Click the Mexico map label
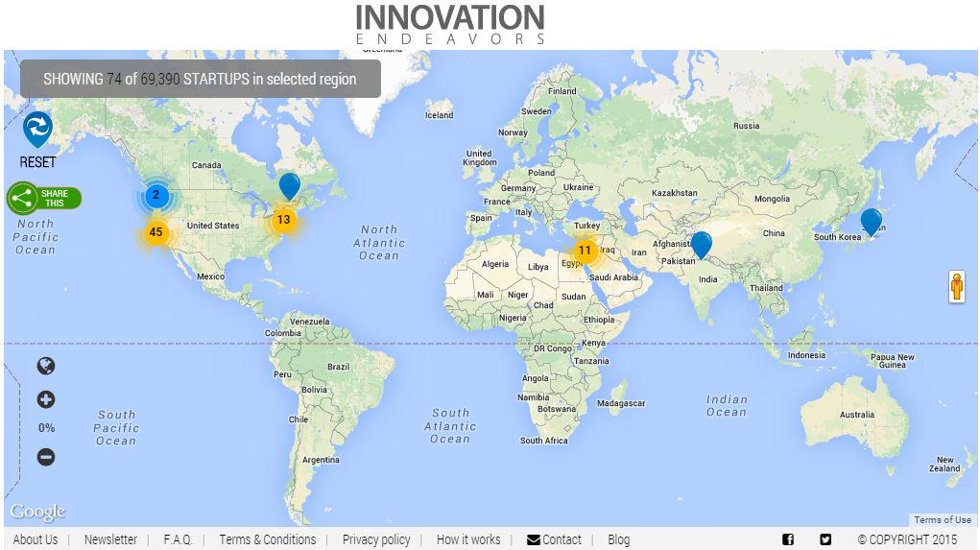Screen dimensions: 980x550 click(210, 276)
